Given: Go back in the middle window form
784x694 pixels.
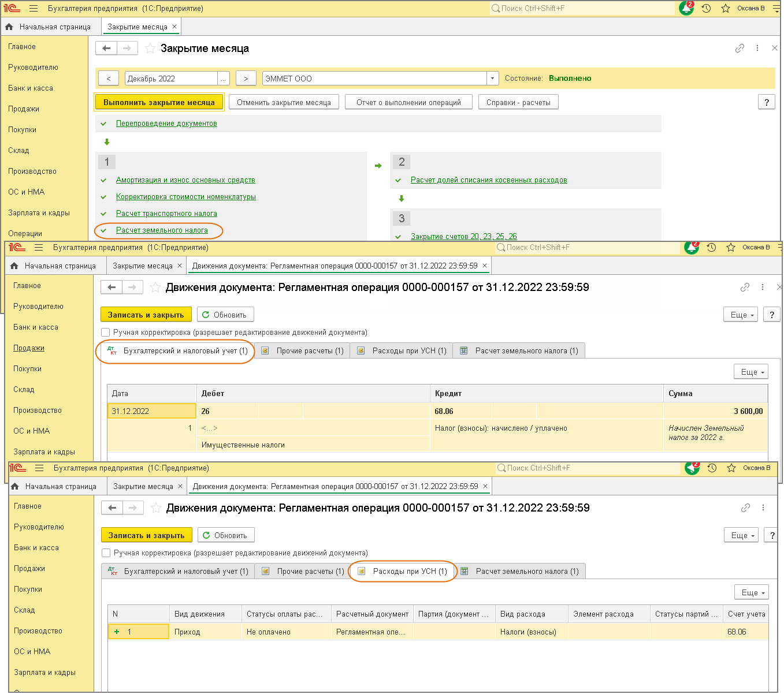Looking at the screenshot, I should click(112, 288).
